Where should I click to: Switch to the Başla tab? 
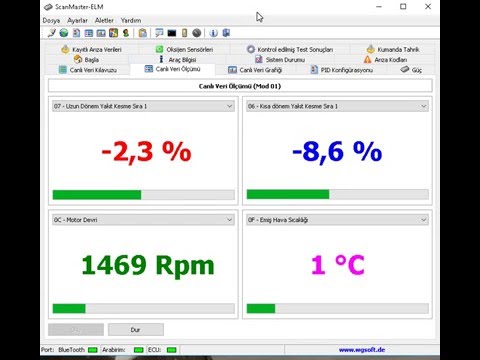[x=86, y=60]
